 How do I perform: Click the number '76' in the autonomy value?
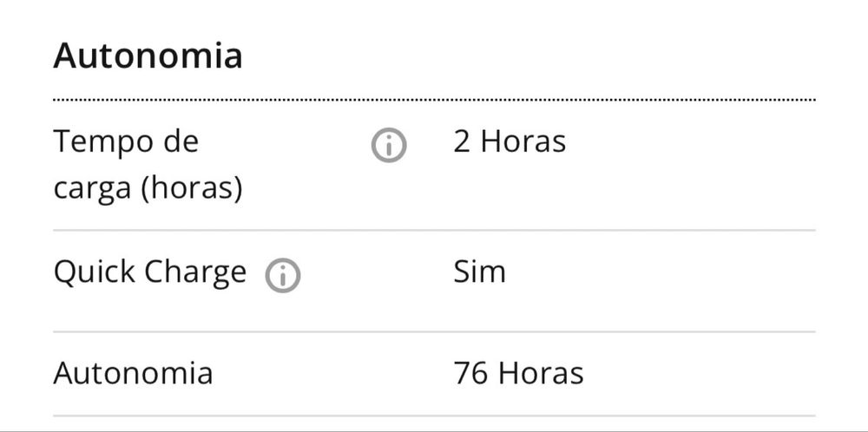tap(470, 373)
